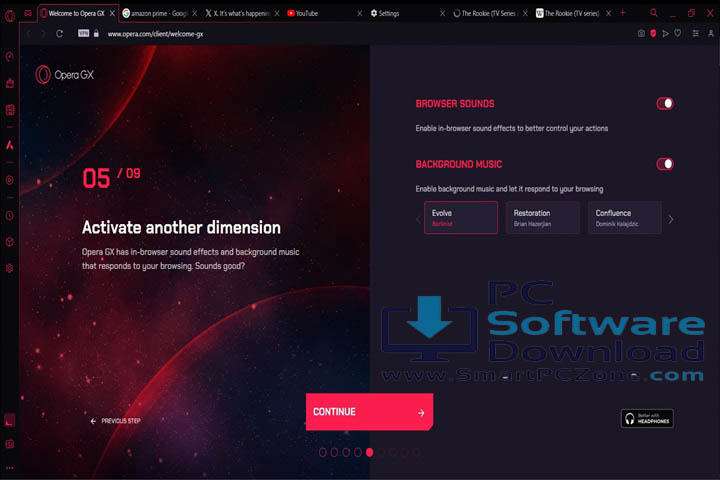
Task: Click the VPN badge in address bar
Action: pyautogui.click(x=84, y=33)
